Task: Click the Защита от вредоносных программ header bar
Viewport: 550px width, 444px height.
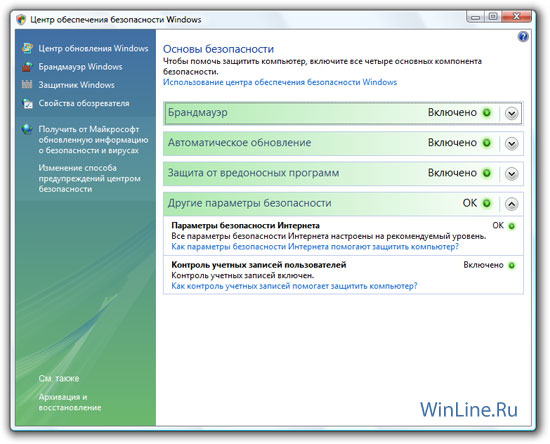Action: (343, 173)
